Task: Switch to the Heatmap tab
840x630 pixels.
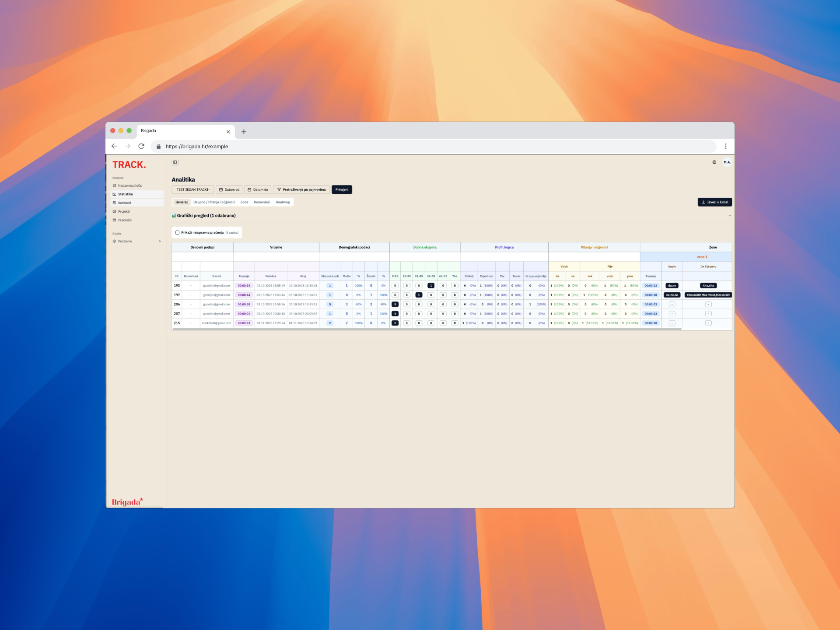Action: pyautogui.click(x=283, y=202)
